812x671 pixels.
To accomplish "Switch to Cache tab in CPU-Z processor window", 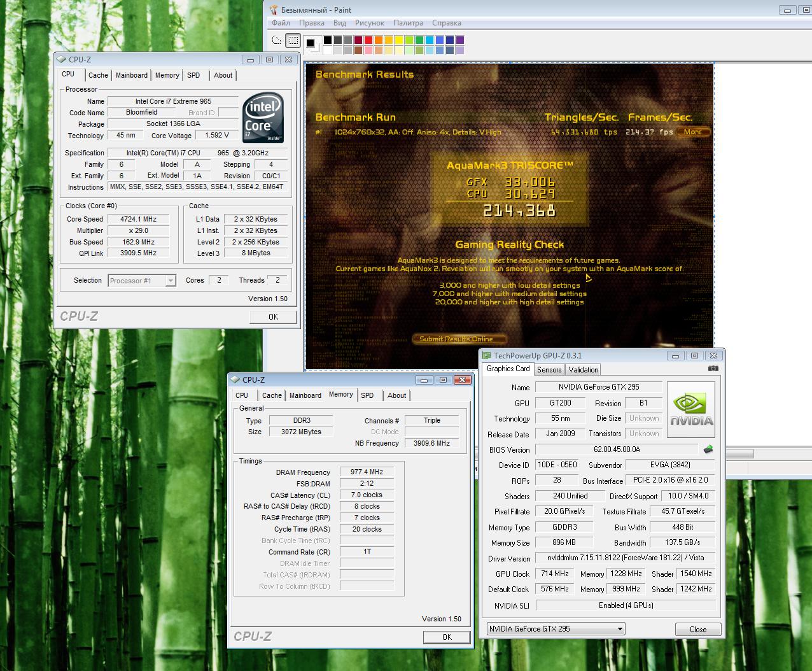I will point(98,75).
